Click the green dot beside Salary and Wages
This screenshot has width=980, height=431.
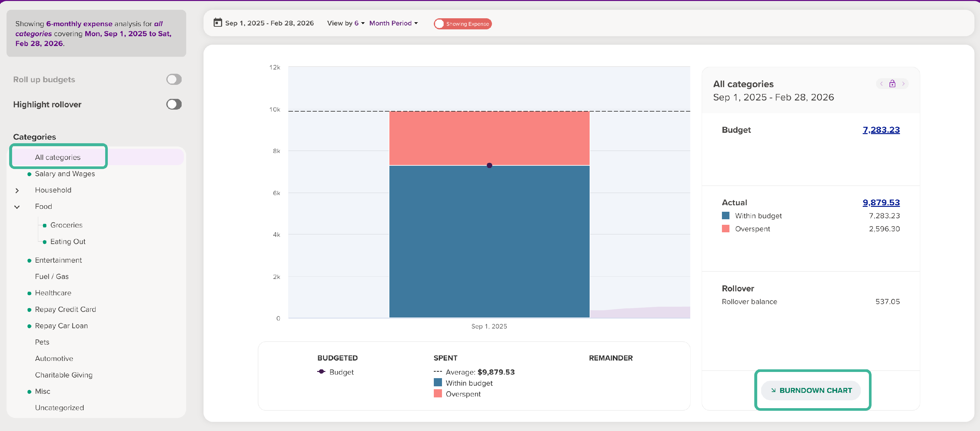[29, 174]
